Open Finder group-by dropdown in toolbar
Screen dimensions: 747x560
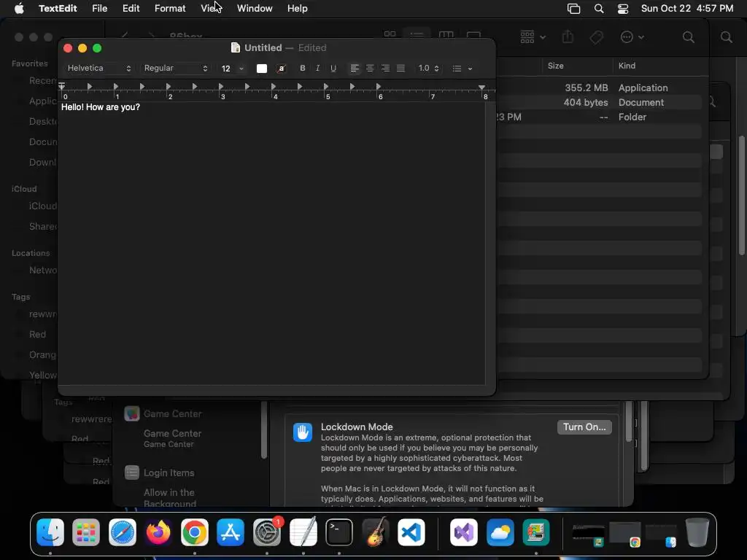click(x=533, y=37)
